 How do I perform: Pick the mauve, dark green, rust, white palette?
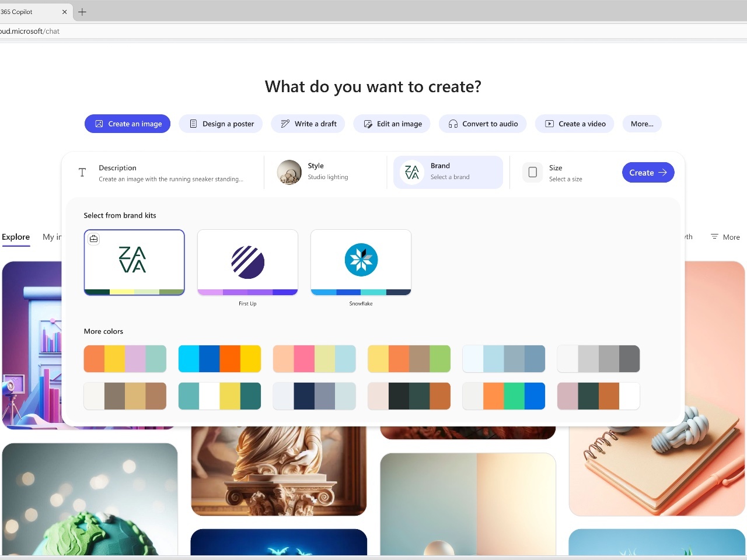(x=598, y=396)
